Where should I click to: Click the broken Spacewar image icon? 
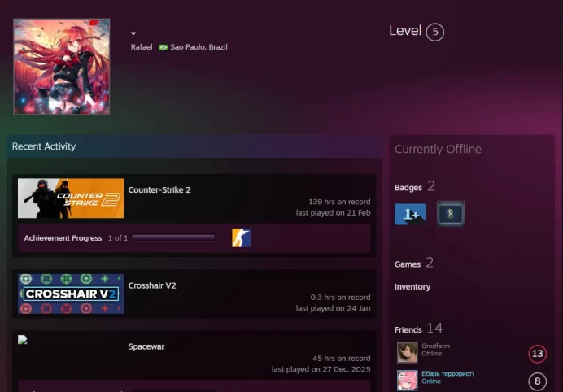22,340
